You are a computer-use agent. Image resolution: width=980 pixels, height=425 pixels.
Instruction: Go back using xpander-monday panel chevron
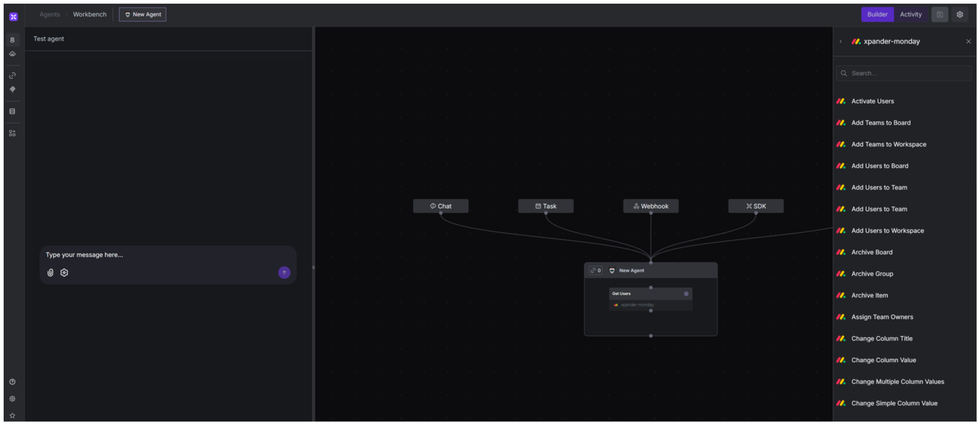841,42
